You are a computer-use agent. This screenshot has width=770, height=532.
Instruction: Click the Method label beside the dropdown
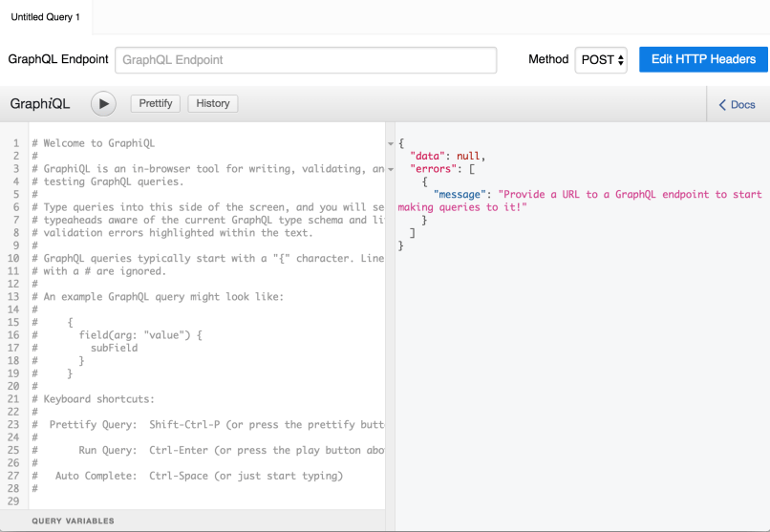[548, 59]
